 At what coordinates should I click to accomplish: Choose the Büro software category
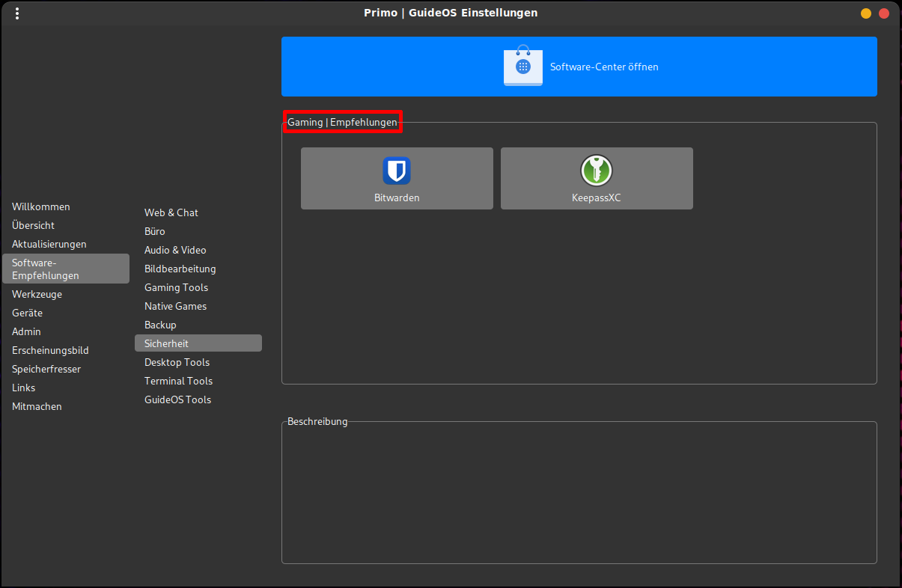(x=155, y=231)
